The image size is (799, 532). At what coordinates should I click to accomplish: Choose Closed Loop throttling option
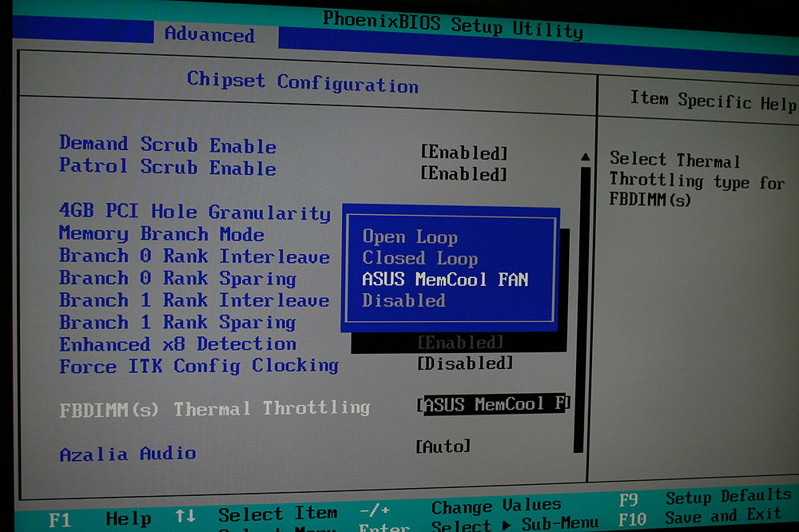(x=420, y=258)
